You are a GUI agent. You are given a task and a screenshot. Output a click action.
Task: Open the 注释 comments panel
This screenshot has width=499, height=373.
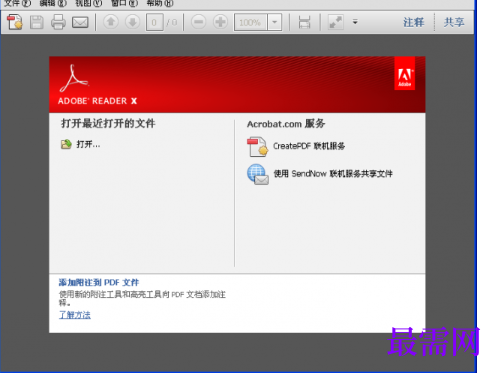[x=413, y=22]
